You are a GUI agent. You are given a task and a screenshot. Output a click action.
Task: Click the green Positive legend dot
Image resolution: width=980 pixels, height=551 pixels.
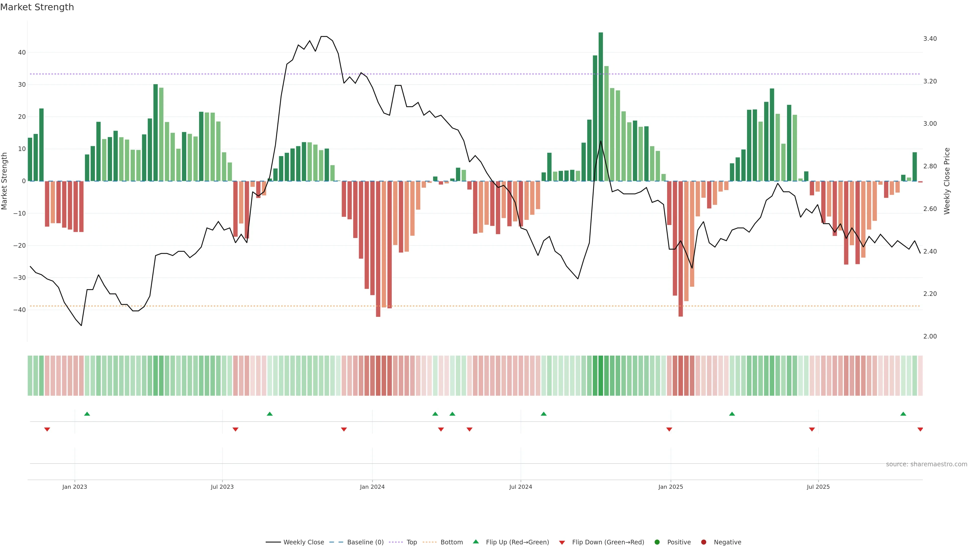[x=657, y=542]
